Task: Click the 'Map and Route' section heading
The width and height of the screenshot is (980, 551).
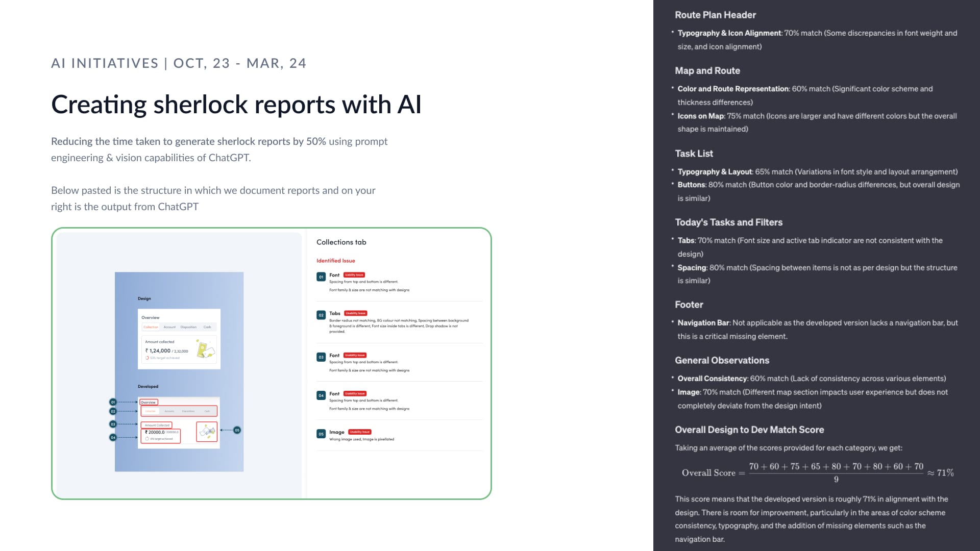Action: pyautogui.click(x=707, y=71)
